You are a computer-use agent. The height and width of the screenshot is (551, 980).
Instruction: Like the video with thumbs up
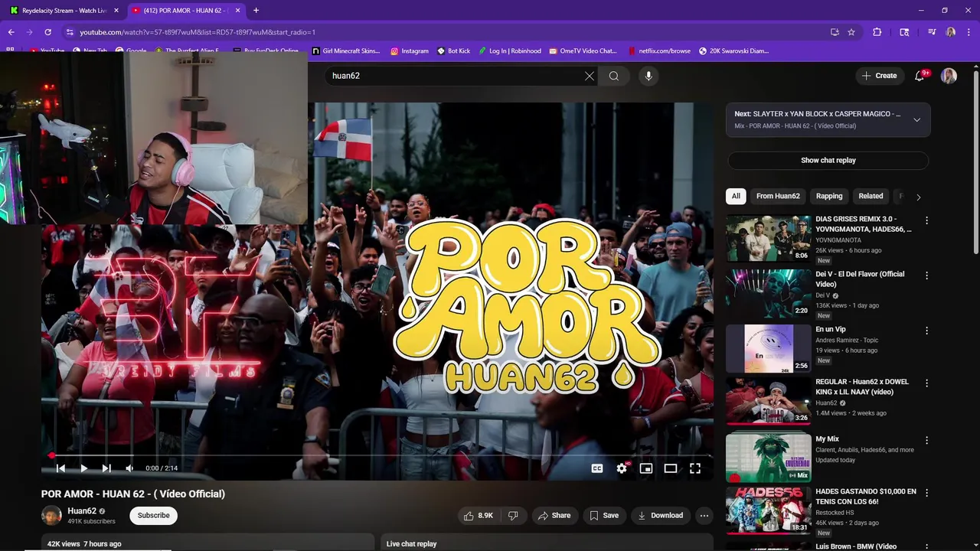pos(479,515)
